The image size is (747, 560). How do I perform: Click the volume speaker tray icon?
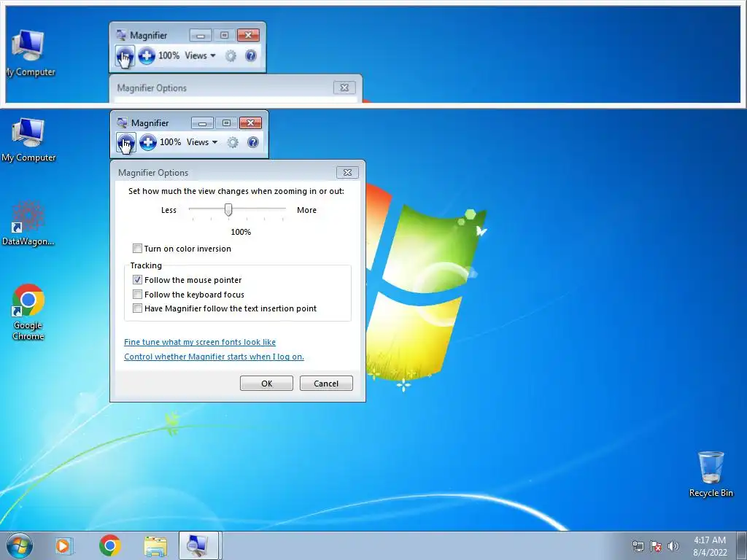(x=673, y=546)
